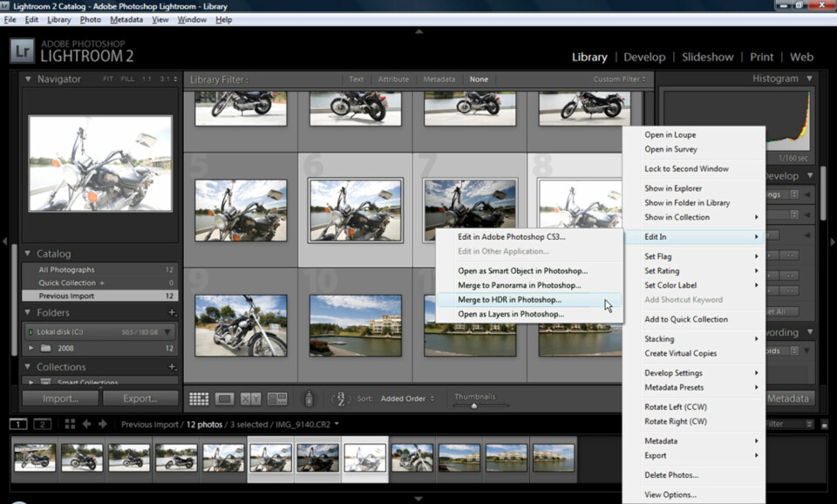
Task: Expand the 2008 folder
Action: click(31, 348)
